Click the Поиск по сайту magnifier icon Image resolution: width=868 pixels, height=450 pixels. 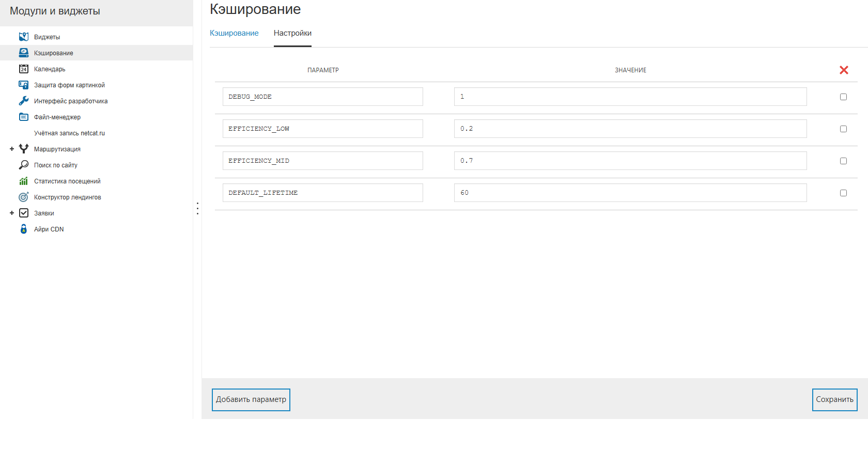pyautogui.click(x=24, y=165)
